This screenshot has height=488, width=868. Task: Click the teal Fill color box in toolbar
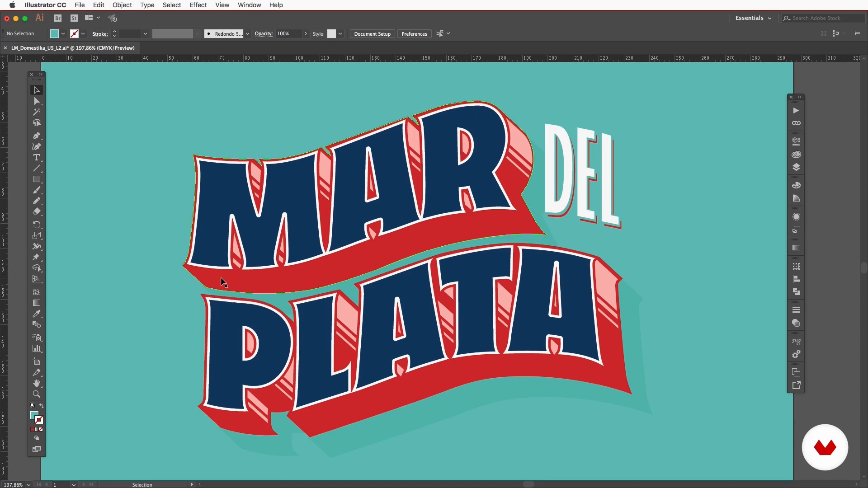(x=34, y=415)
